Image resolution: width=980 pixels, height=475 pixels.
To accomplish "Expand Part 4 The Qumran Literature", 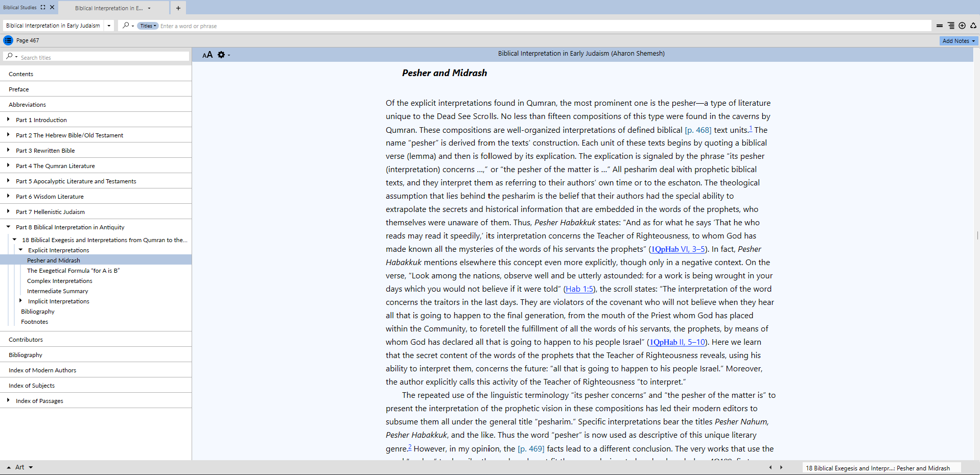I will point(8,165).
